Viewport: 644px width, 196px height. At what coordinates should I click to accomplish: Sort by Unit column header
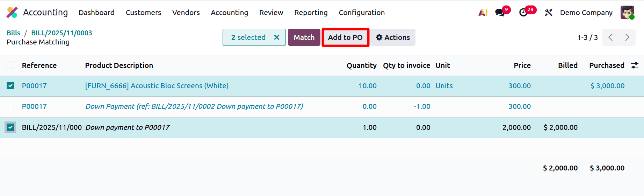pyautogui.click(x=442, y=65)
